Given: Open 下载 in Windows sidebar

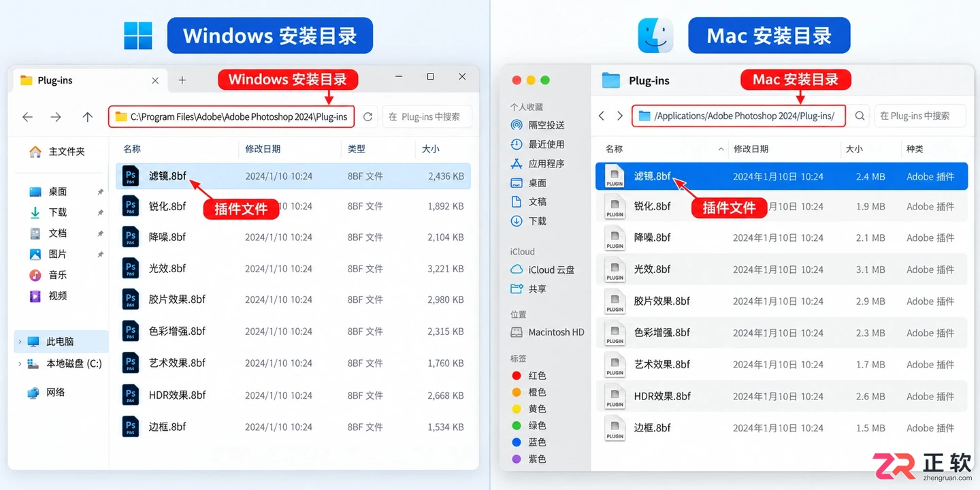Looking at the screenshot, I should click(48, 212).
